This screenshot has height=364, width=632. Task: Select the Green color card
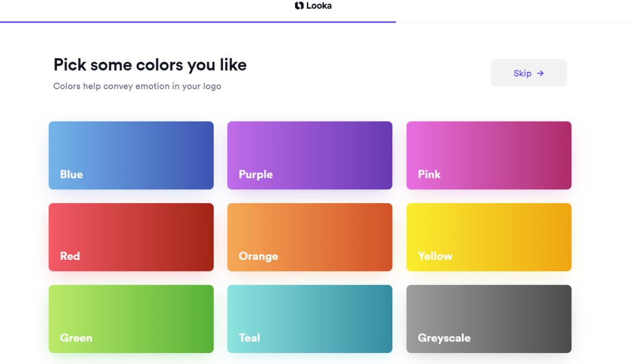131,319
